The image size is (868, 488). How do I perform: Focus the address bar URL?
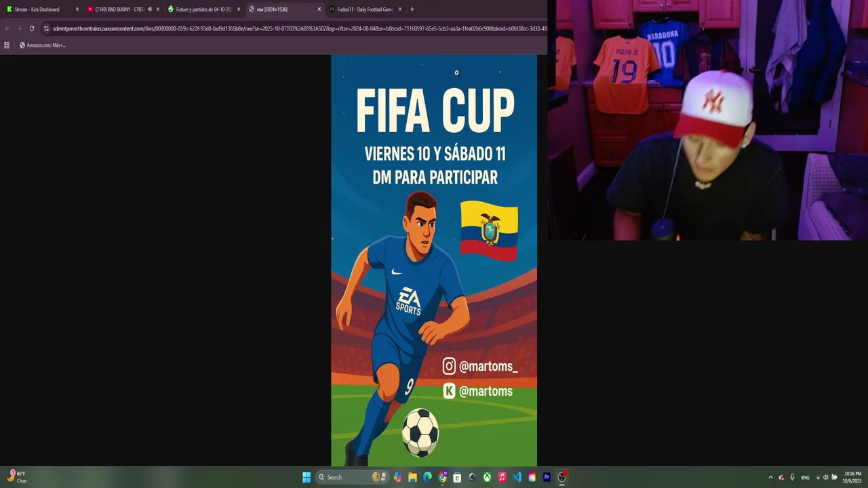point(298,28)
